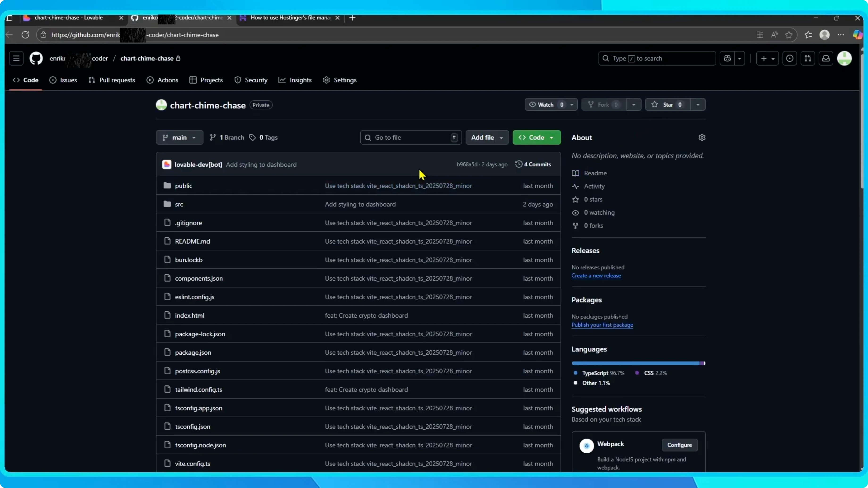The height and width of the screenshot is (488, 868).
Task: Click the Type / to search box
Action: [x=657, y=58]
